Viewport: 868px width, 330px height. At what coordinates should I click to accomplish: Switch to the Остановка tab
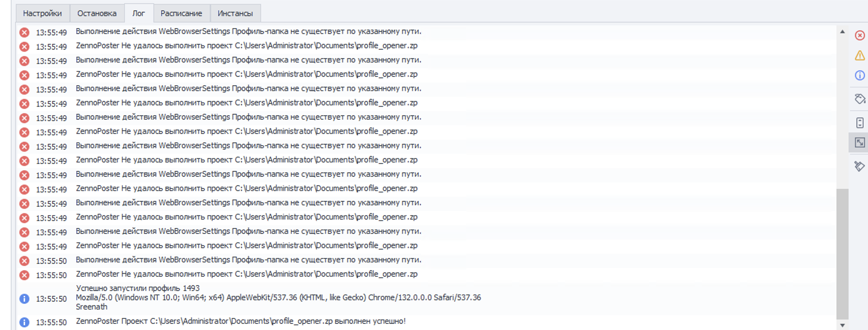point(97,13)
